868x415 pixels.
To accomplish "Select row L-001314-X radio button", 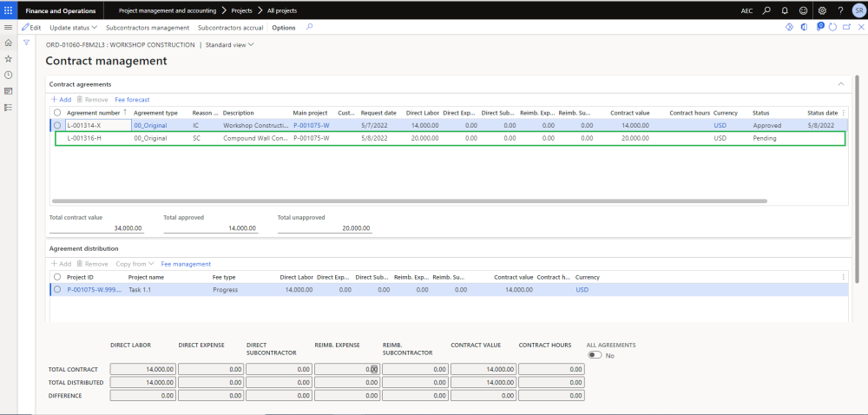I will point(57,125).
